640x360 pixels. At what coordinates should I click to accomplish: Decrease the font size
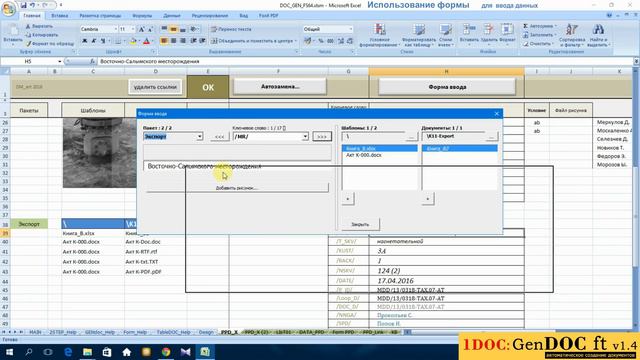[150, 29]
